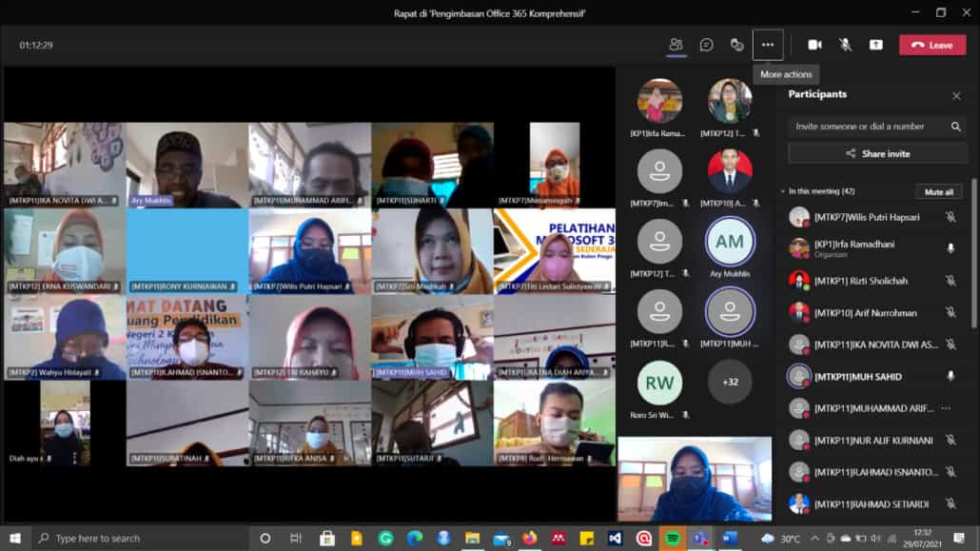Select participant [KP1]Irfa Ramadhani in list
Viewport: 980px width, 551px height.
[853, 244]
